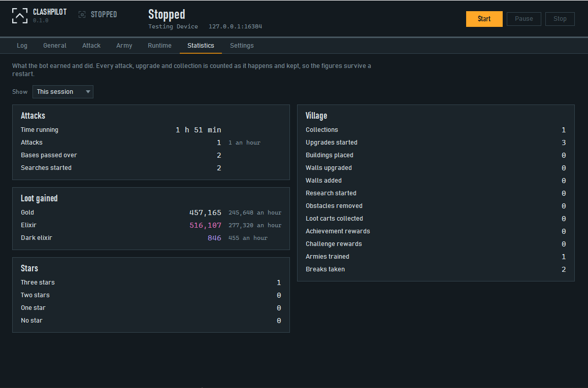Viewport: 588px width, 388px height.
Task: Click the Gold amount 457,165
Action: click(x=205, y=213)
